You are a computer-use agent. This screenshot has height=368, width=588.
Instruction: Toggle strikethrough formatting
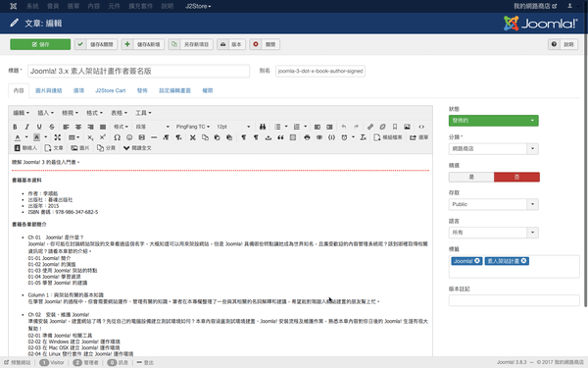point(52,127)
